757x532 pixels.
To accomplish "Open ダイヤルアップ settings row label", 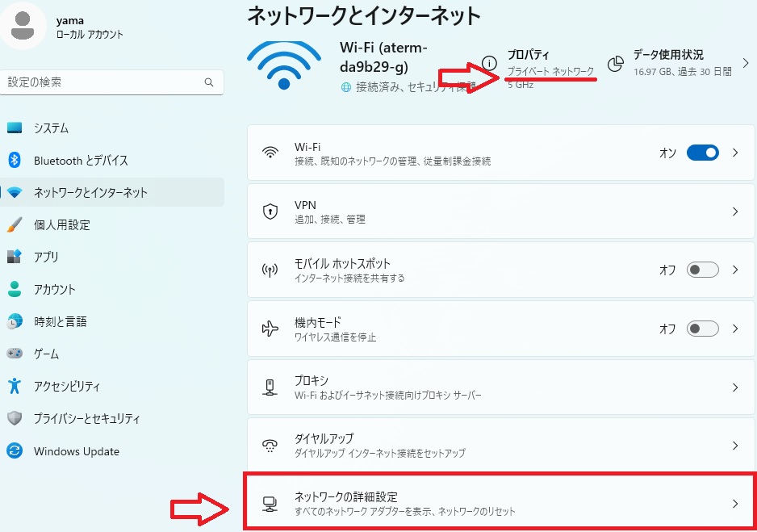I will [324, 438].
